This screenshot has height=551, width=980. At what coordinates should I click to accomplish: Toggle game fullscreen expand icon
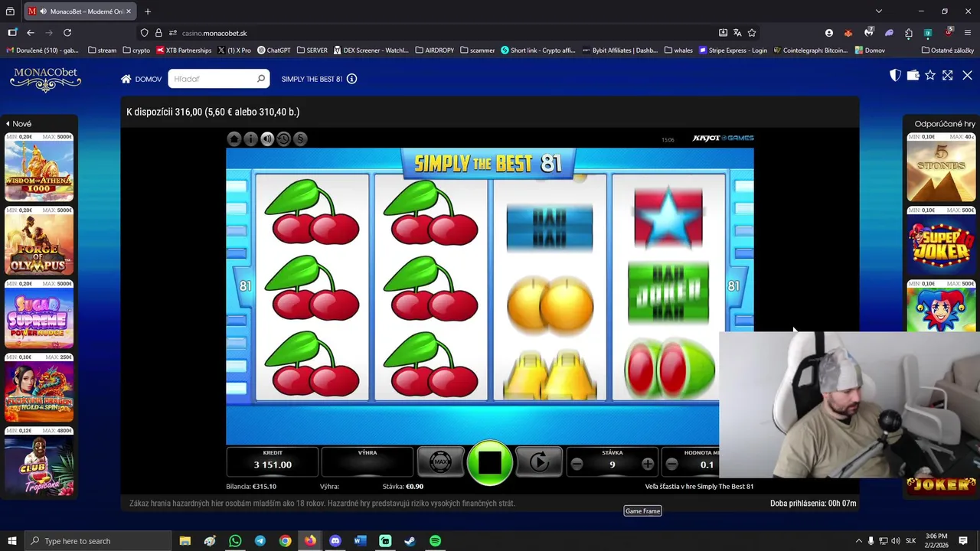948,75
